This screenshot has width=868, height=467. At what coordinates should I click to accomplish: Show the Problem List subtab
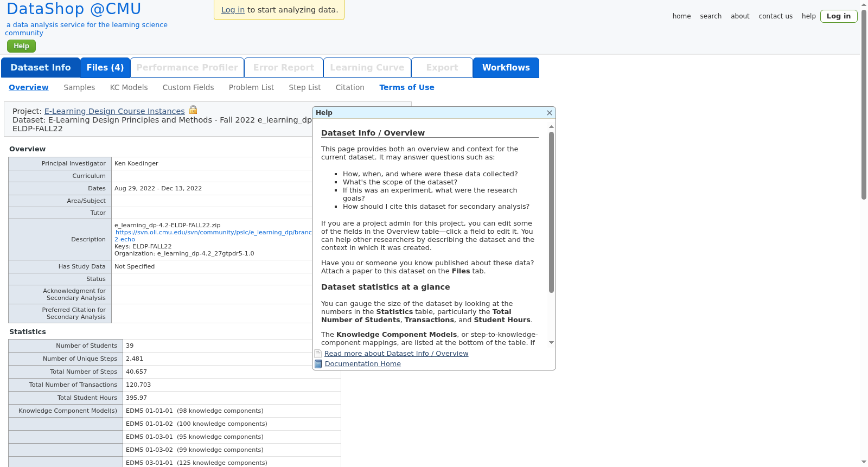[x=251, y=87]
